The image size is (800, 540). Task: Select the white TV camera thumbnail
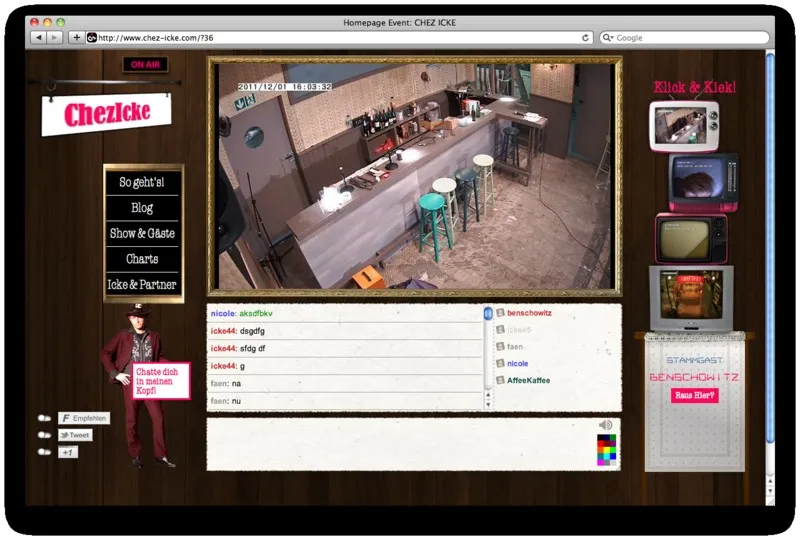pyautogui.click(x=684, y=126)
